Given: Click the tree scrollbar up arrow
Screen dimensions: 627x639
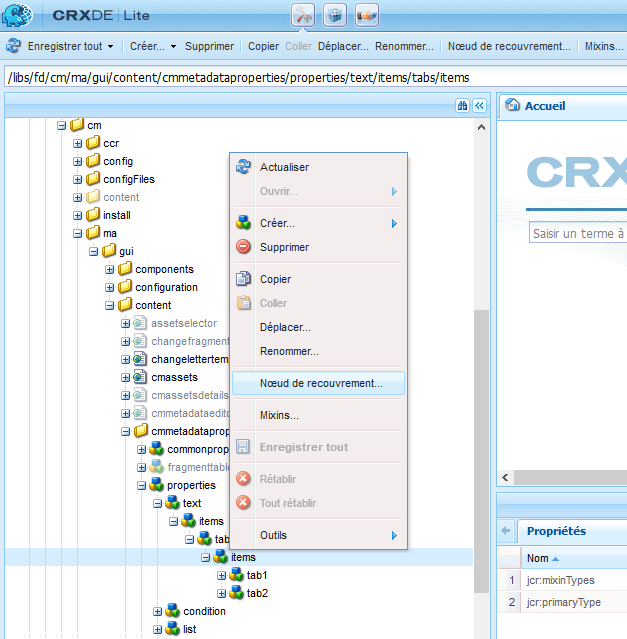Looking at the screenshot, I should 481,127.
